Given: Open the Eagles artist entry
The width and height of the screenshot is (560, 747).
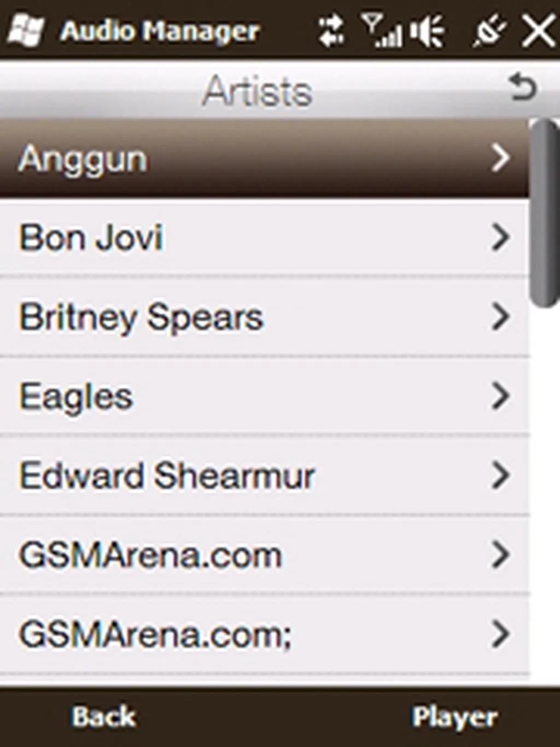Looking at the screenshot, I should coord(76,397).
